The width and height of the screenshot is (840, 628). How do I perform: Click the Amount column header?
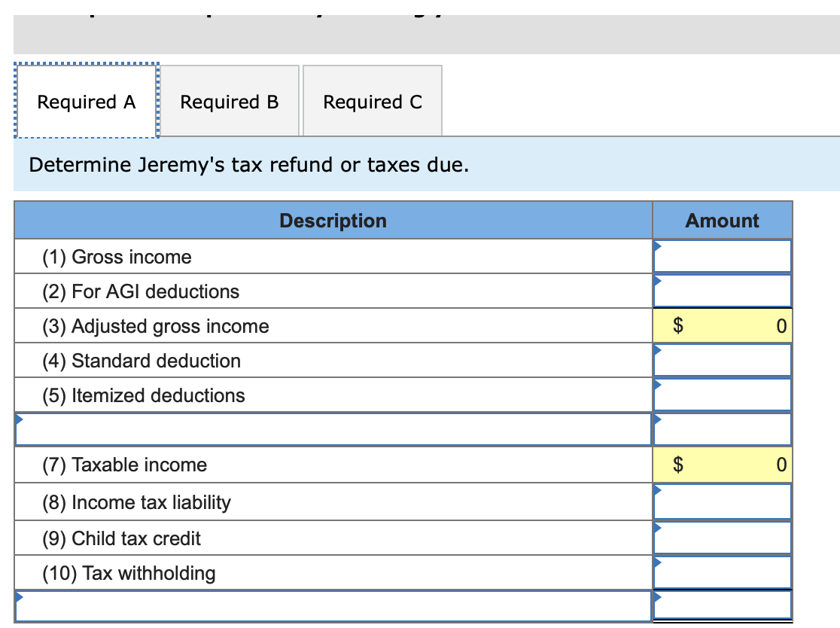(x=722, y=220)
